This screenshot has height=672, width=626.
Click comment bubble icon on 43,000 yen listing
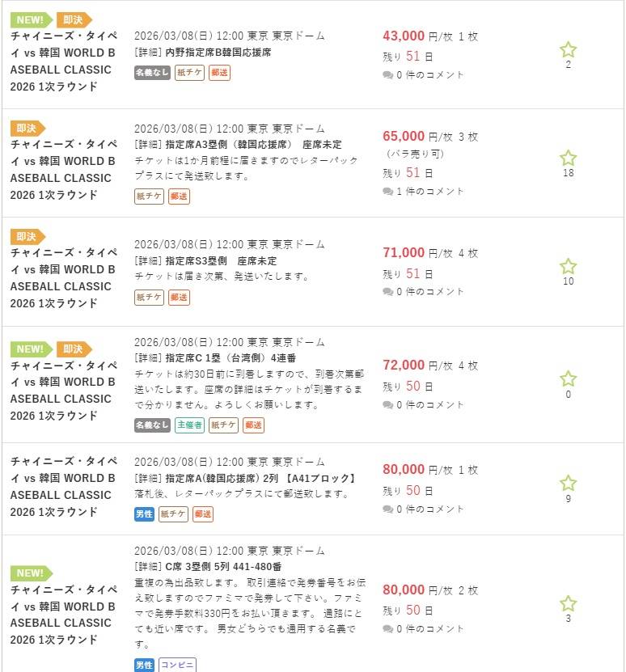pos(388,75)
